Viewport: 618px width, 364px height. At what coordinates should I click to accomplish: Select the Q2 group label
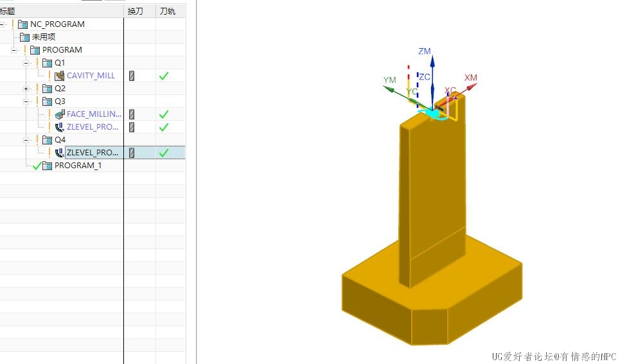[60, 89]
